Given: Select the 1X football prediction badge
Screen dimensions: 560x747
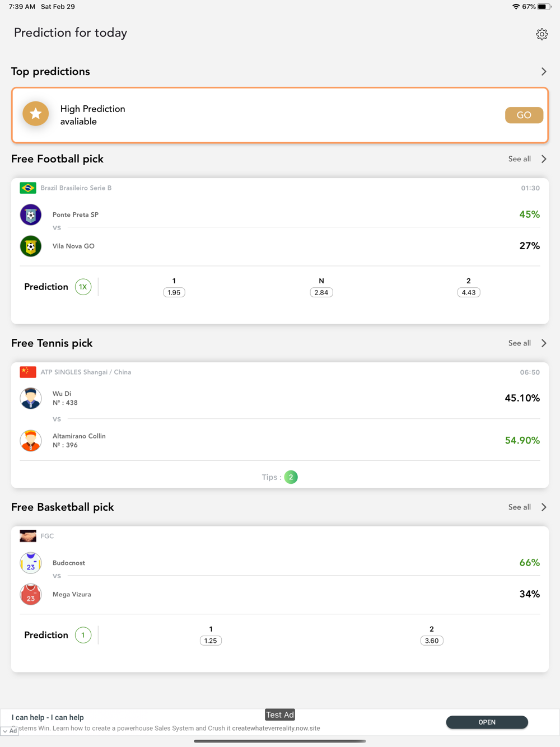Looking at the screenshot, I should click(x=83, y=287).
